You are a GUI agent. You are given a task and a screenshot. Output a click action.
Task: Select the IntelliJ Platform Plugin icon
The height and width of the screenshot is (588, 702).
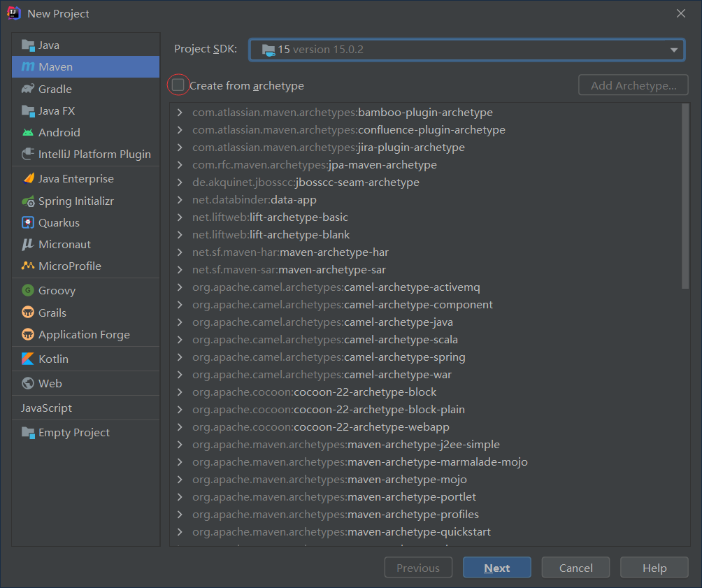28,154
